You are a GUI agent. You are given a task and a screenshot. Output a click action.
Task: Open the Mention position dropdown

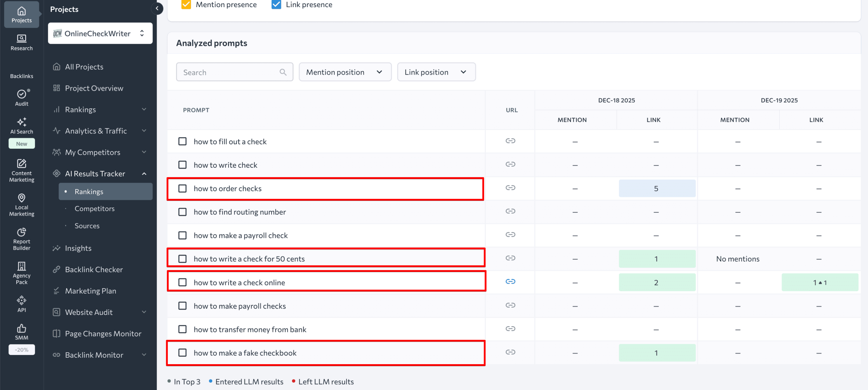pos(345,72)
